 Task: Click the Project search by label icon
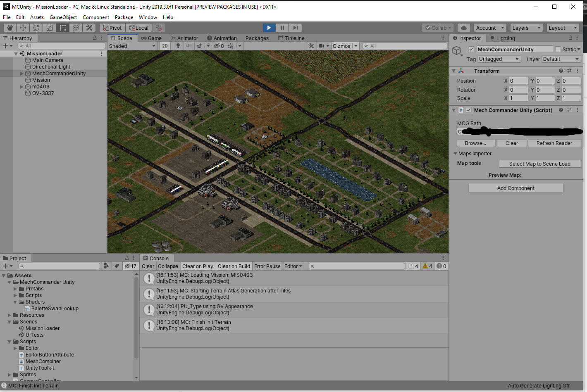click(x=117, y=266)
